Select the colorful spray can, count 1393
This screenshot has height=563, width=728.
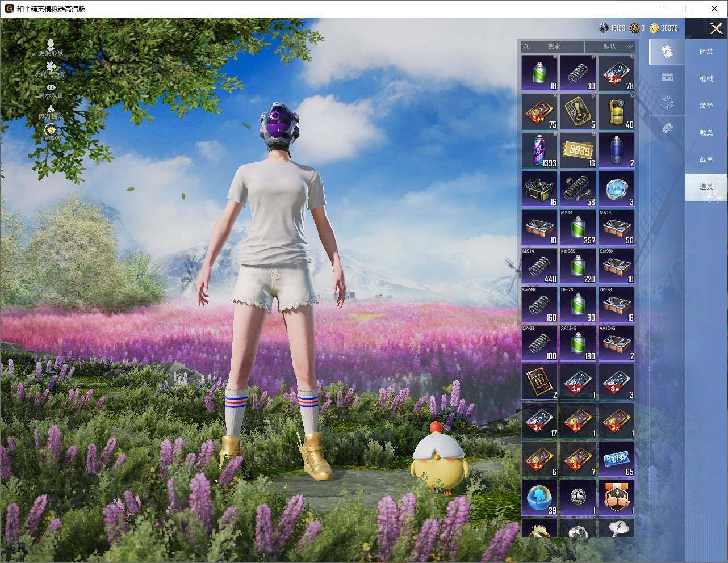point(539,150)
